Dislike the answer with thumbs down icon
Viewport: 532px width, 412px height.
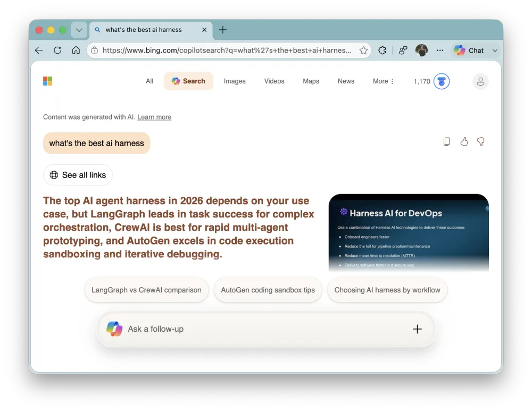481,142
